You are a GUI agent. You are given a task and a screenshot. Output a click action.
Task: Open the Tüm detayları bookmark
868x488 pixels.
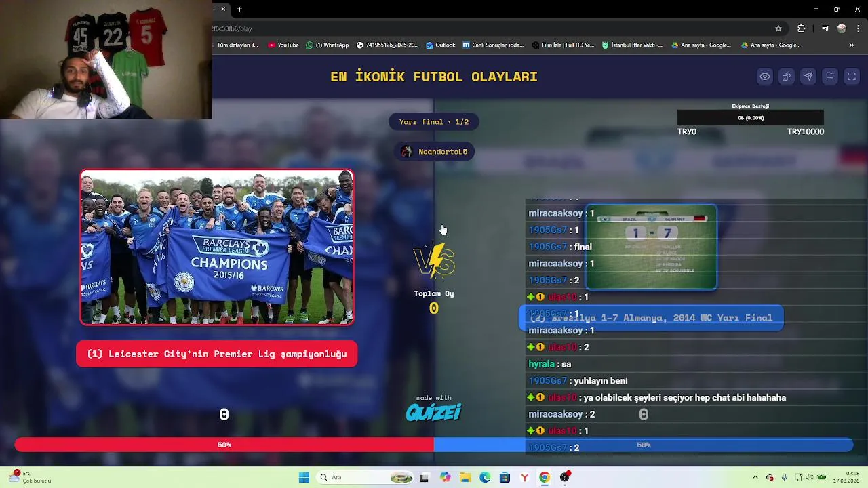click(235, 45)
